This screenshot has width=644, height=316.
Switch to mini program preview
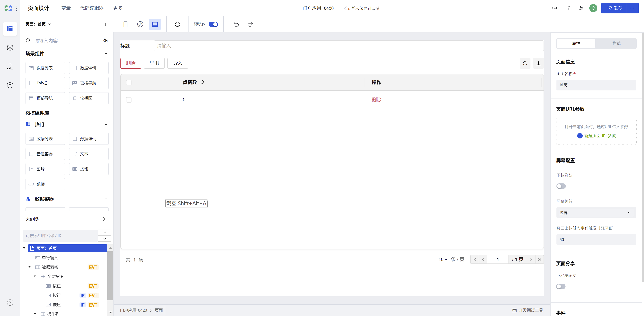click(x=140, y=24)
